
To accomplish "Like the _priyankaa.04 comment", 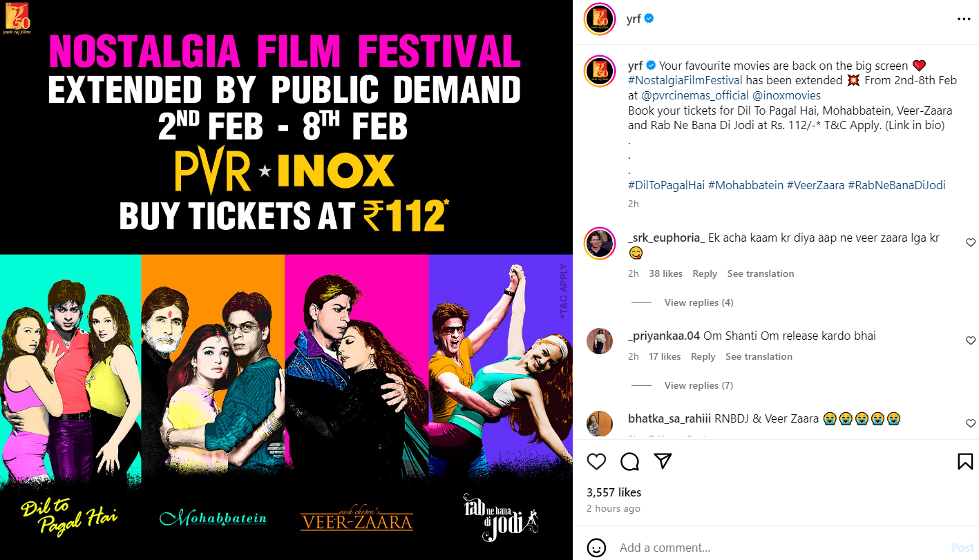I will coord(971,340).
